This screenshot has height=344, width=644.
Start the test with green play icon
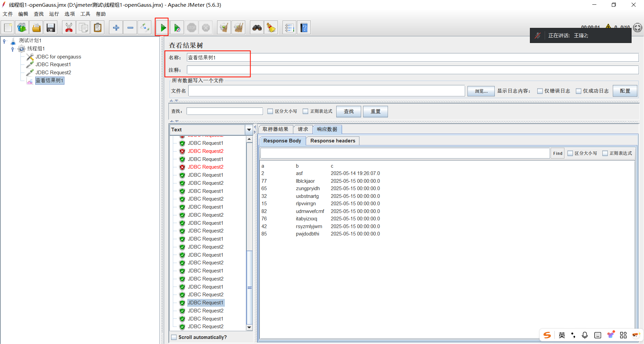click(x=163, y=28)
